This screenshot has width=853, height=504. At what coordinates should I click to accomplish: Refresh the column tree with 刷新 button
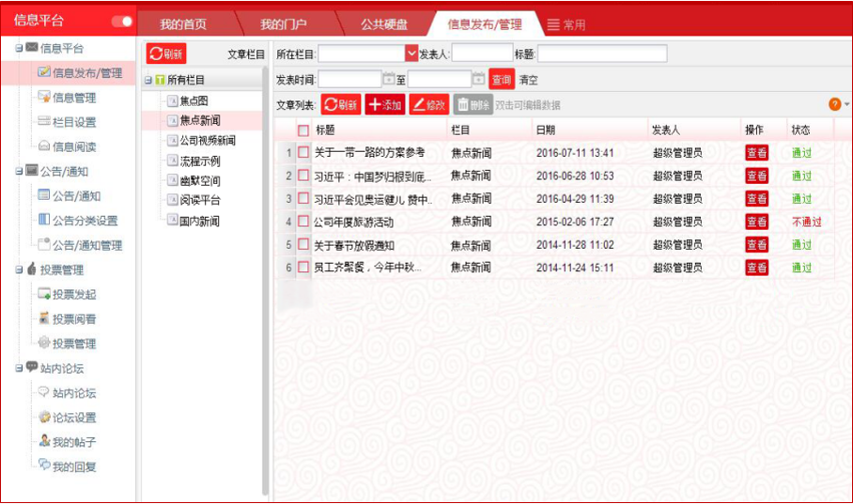[166, 54]
